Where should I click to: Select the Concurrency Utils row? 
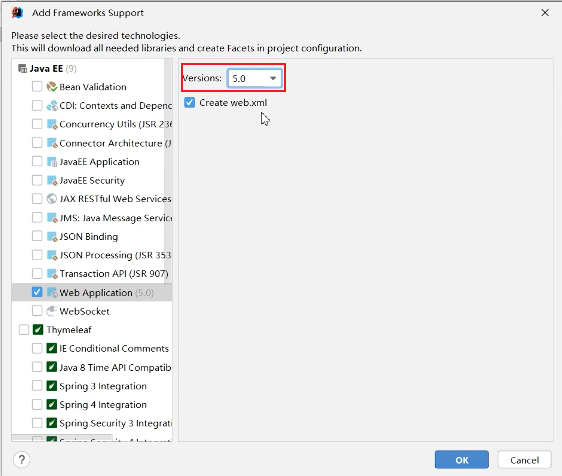(x=92, y=124)
